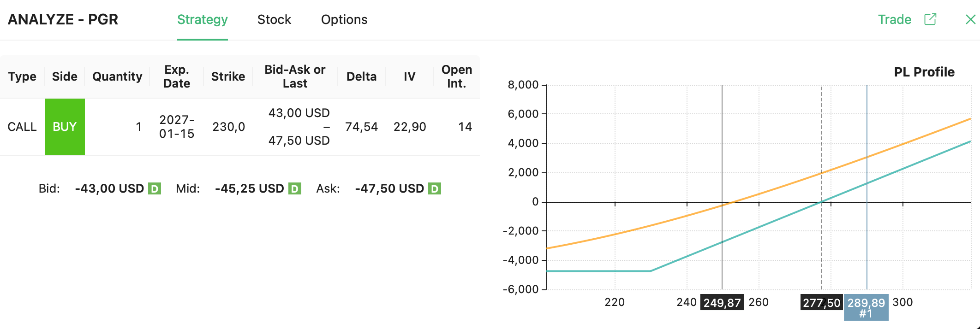This screenshot has height=329, width=980.
Task: Click the Bid value -43,00 USD
Action: coord(109,188)
